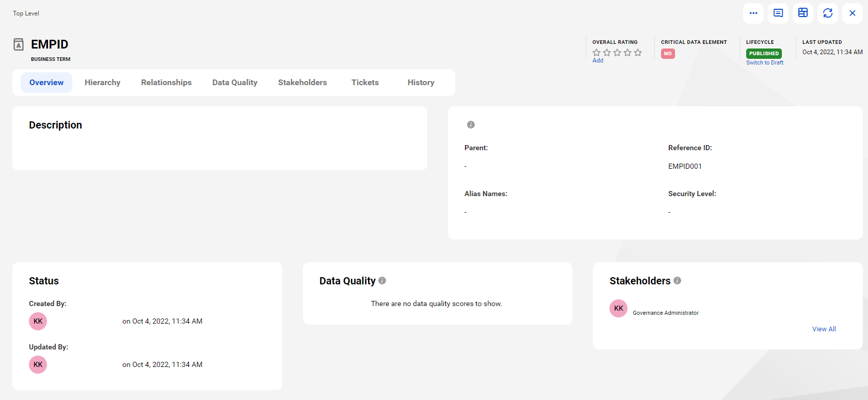
Task: Rate with the second star
Action: 607,53
